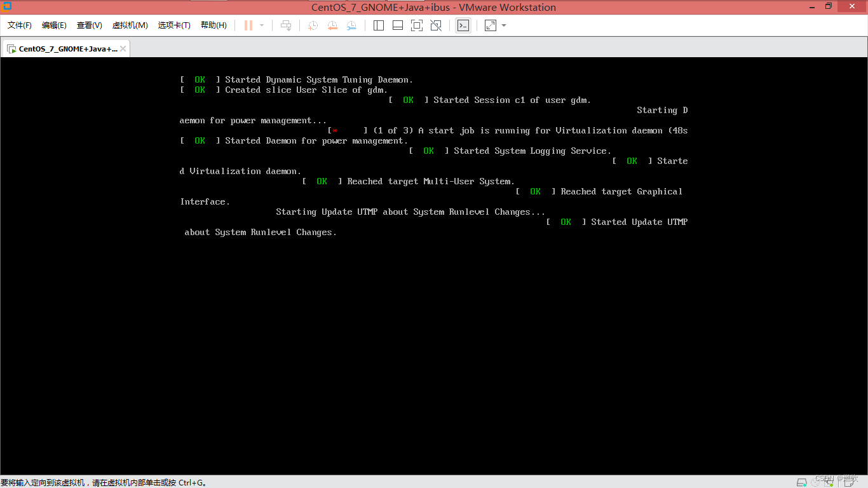
Task: Take a snapshot of the VM
Action: point(313,25)
